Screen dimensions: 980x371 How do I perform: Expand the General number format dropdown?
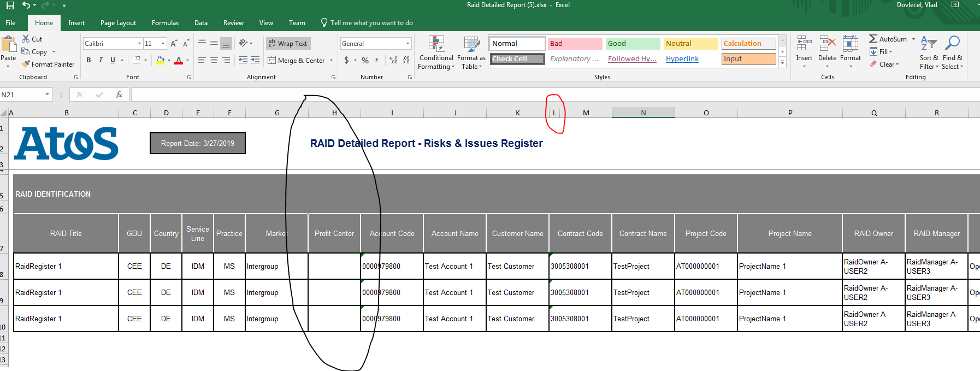pos(408,44)
